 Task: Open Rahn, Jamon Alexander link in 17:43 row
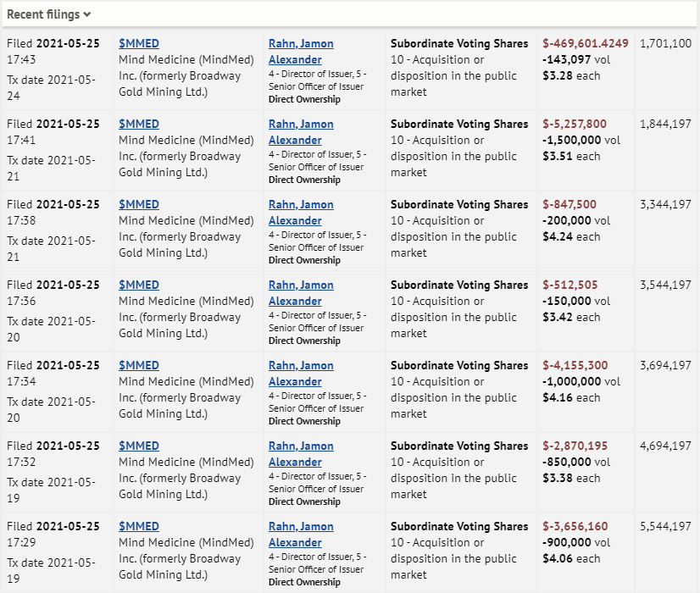(x=301, y=52)
